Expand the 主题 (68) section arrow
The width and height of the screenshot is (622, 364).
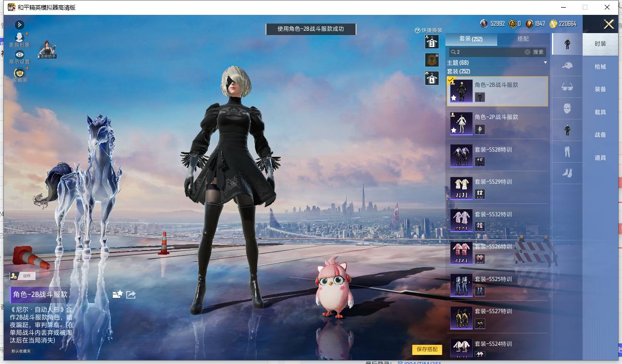[x=545, y=63]
